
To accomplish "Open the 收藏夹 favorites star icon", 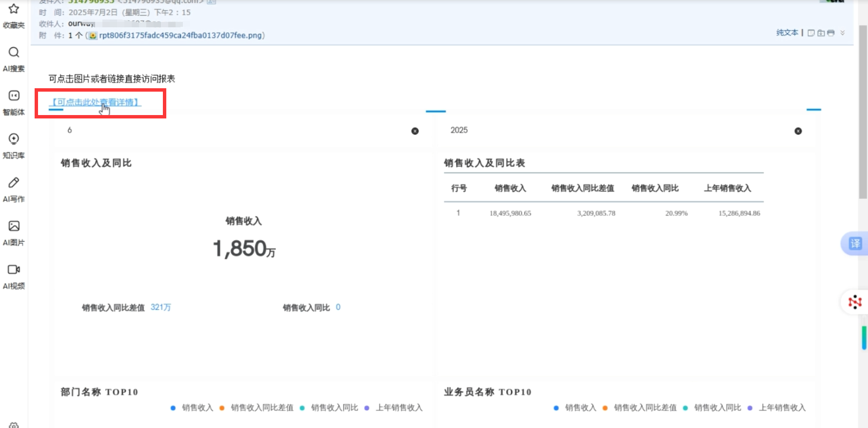I will tap(14, 10).
